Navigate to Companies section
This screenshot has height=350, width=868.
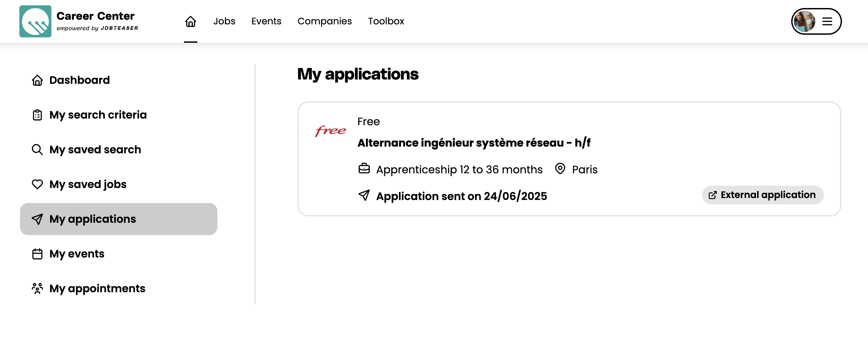[x=324, y=21]
